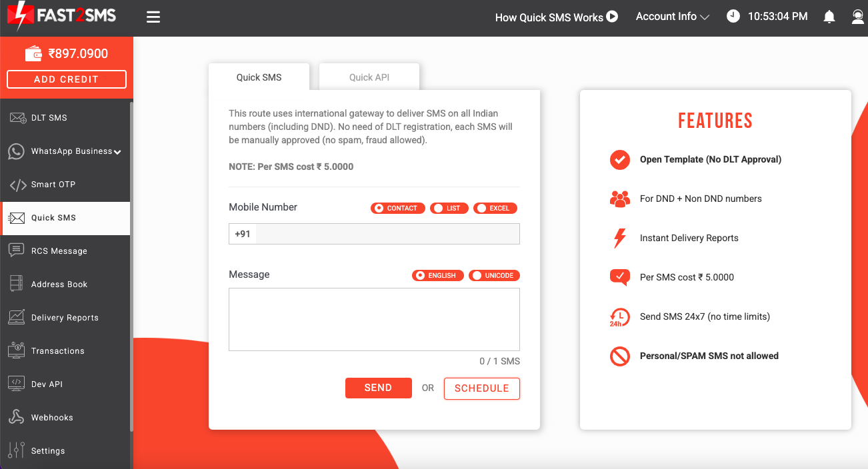Select the CONTACT number option
The image size is (868, 469).
(x=398, y=209)
